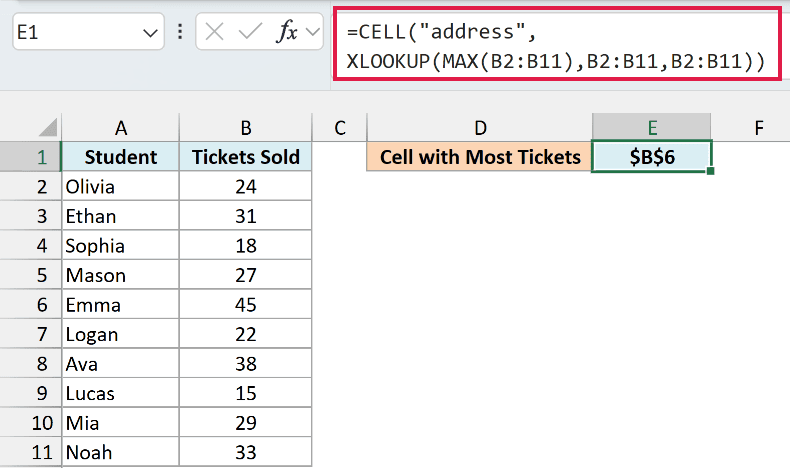Click the three-dot handle beside the Name Box
Screen dimensions: 790x468
(x=180, y=32)
